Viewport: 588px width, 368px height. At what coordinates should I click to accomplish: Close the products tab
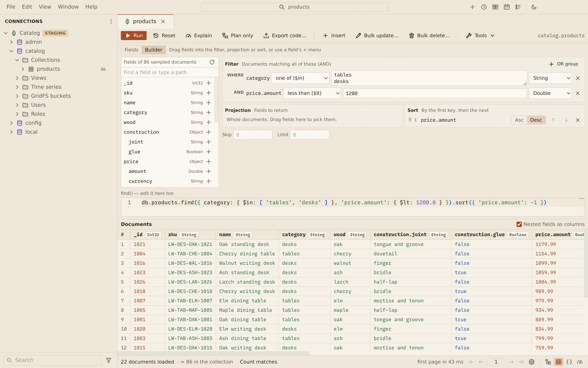coord(163,21)
